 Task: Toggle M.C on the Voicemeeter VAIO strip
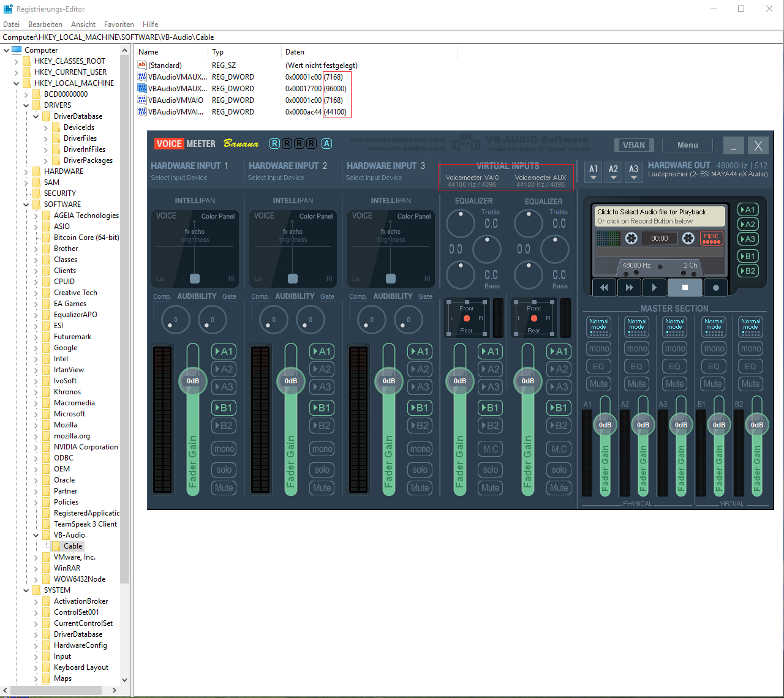tap(491, 449)
